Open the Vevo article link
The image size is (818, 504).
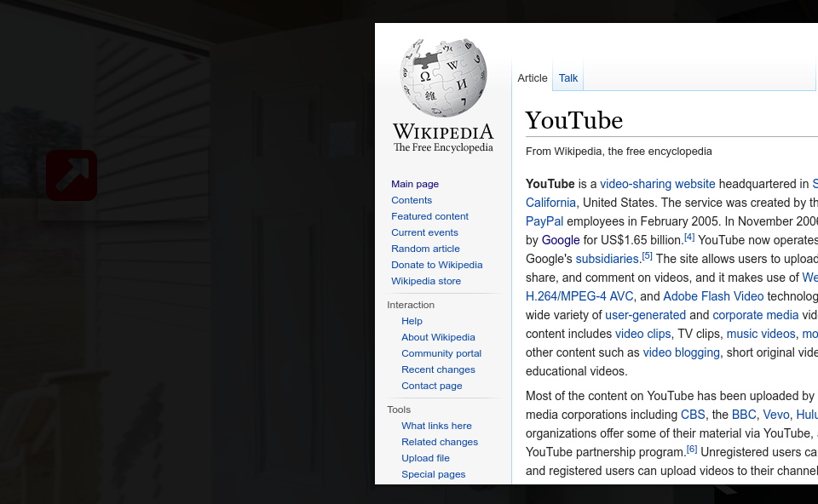pyautogui.click(x=775, y=415)
